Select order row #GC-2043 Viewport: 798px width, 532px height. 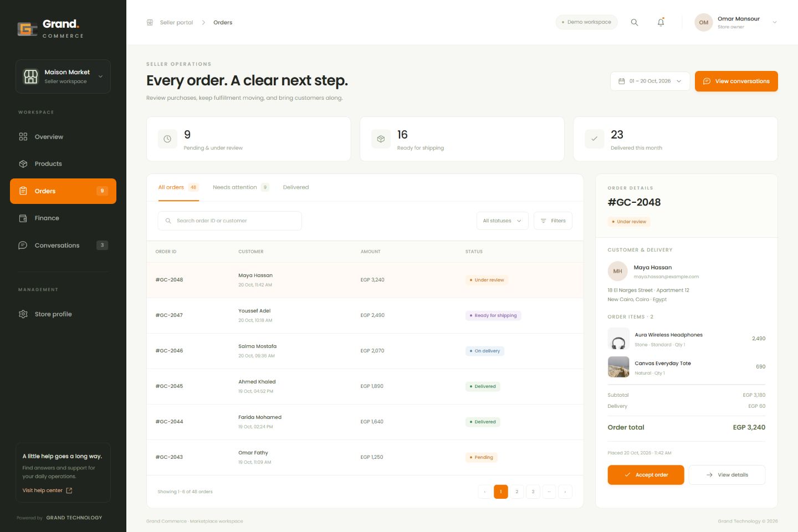tap(365, 458)
